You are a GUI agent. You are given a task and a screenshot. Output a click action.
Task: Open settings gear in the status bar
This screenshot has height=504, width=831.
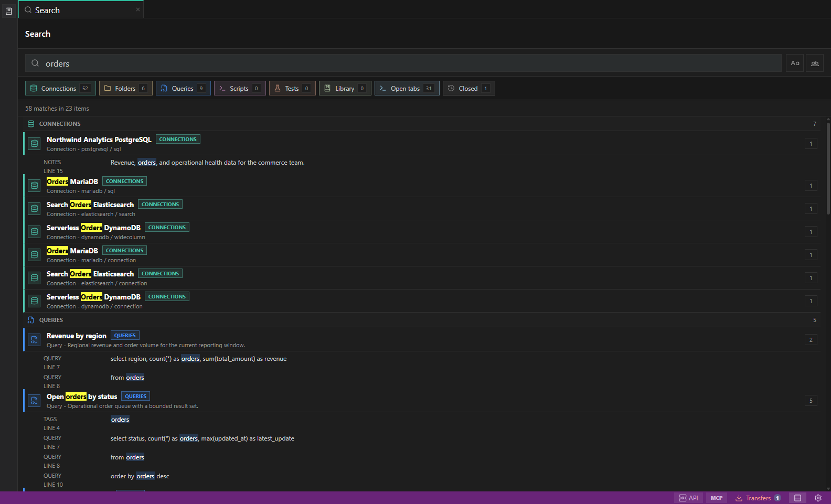[x=818, y=498]
